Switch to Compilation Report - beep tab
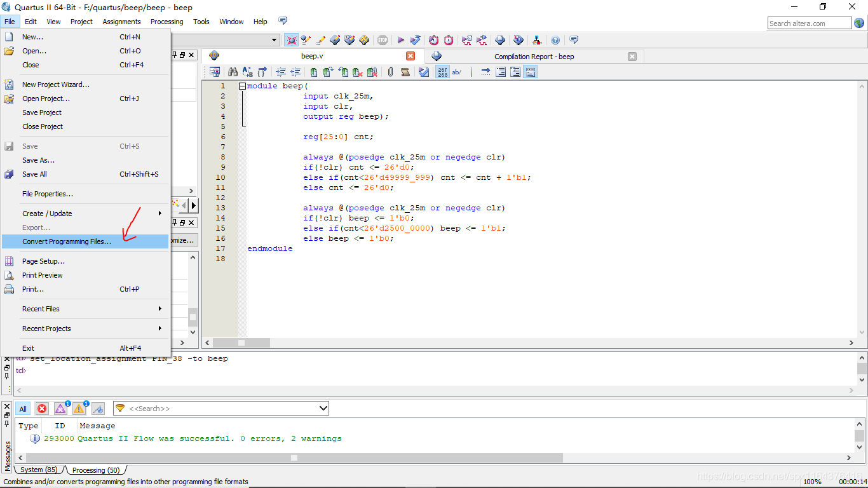Viewport: 868px width, 488px height. 534,57
